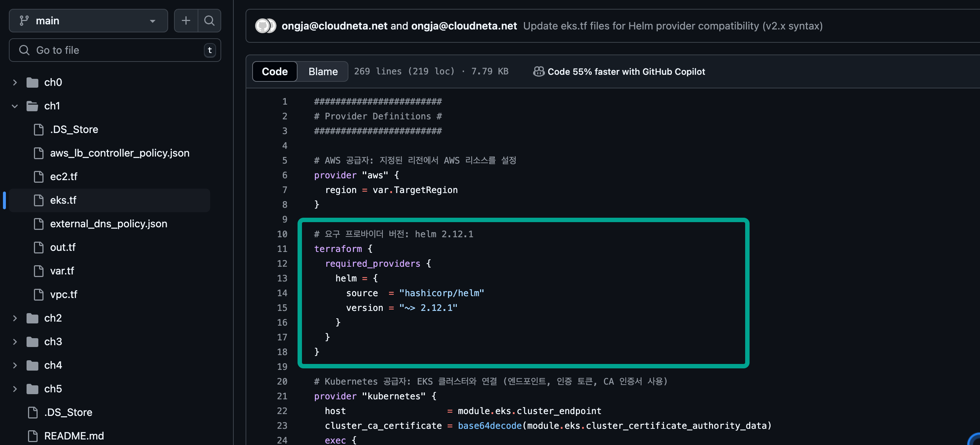The image size is (980, 445).
Task: Click Code 55% faster with Copilot link
Action: 626,71
